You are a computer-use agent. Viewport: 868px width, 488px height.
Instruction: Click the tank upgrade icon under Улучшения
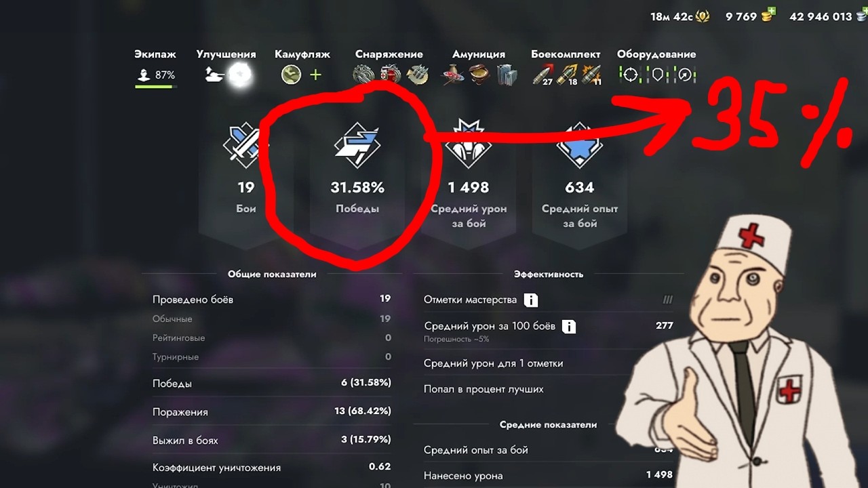(x=215, y=75)
